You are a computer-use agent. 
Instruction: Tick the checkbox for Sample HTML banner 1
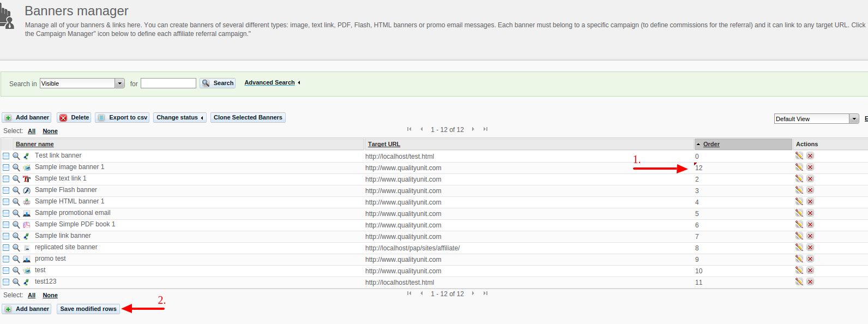pos(6,202)
